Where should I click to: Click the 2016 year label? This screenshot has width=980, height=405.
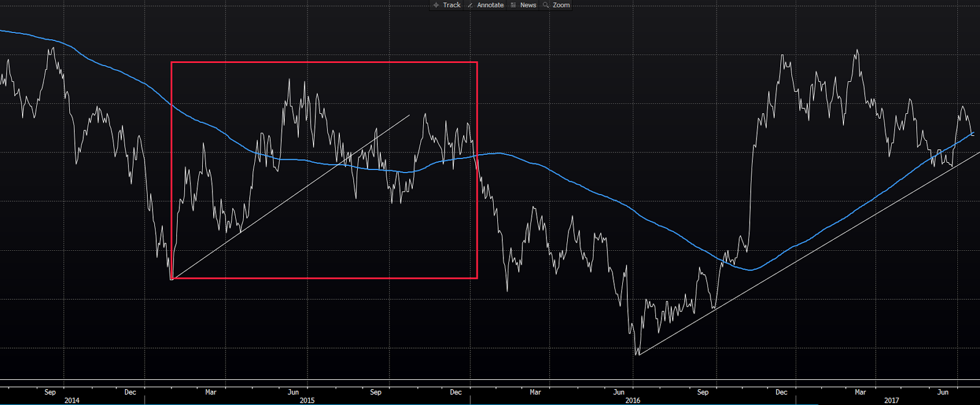pyautogui.click(x=633, y=400)
